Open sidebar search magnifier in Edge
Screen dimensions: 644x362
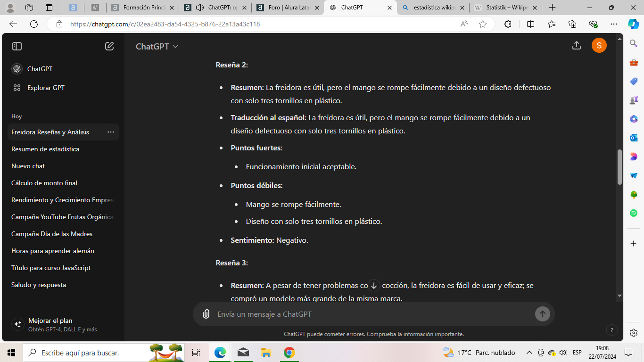point(634,43)
